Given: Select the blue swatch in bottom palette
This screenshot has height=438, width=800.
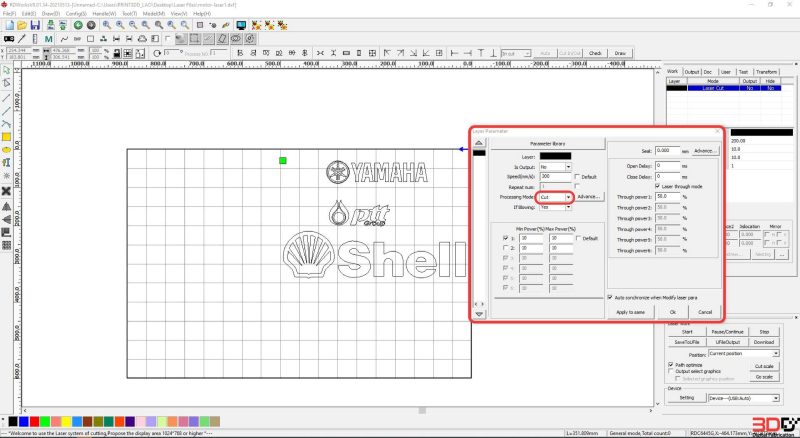Looking at the screenshot, I should click(x=23, y=422).
